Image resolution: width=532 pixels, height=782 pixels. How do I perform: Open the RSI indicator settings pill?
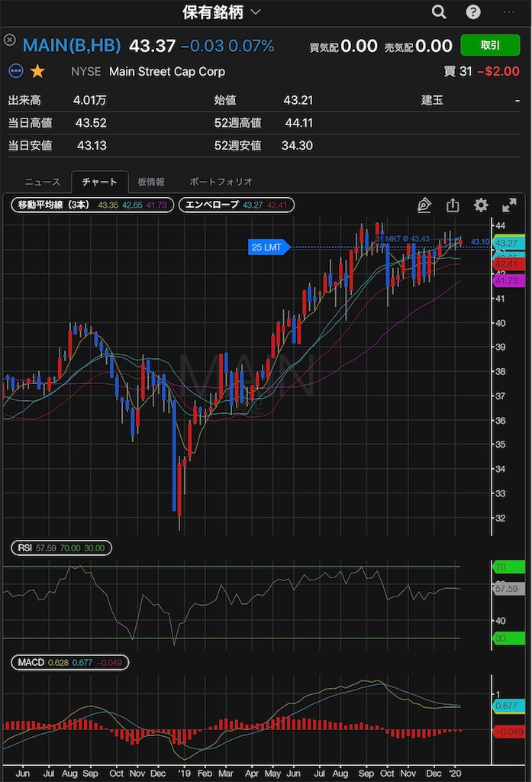click(61, 548)
